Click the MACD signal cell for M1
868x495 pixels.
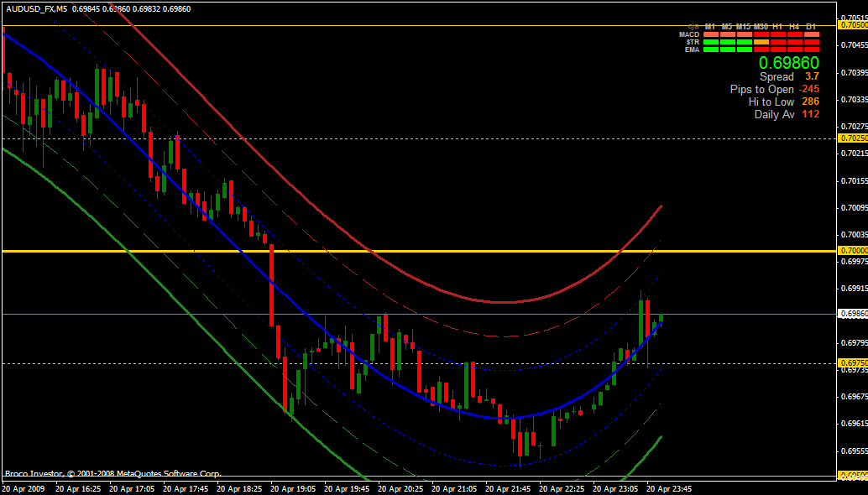click(x=711, y=34)
